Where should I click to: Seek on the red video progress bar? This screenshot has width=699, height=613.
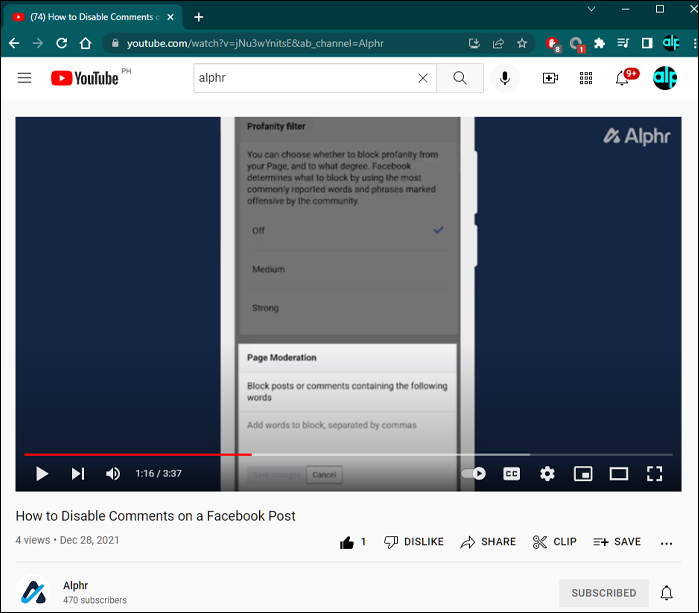(138, 454)
